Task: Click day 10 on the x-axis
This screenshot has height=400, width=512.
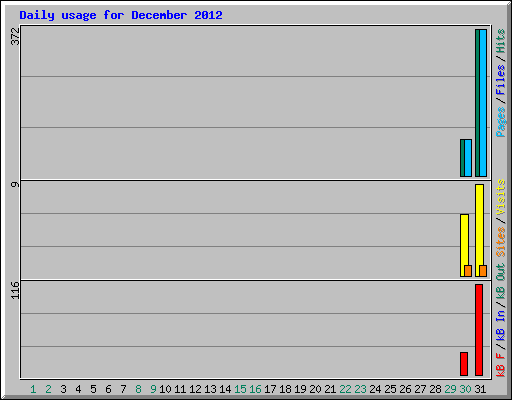Action: 165,389
